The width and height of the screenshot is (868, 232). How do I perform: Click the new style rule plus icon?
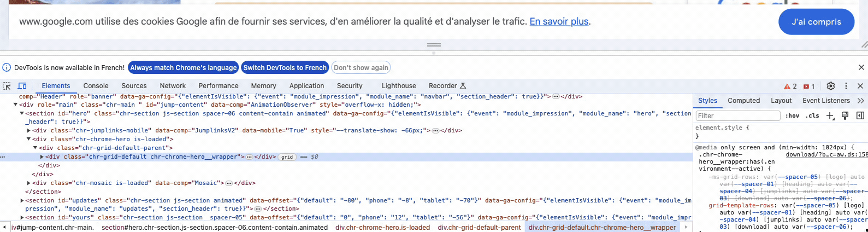coord(830,115)
